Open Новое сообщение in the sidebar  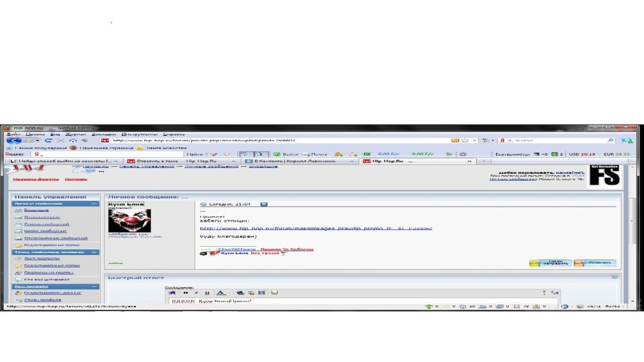(45, 231)
